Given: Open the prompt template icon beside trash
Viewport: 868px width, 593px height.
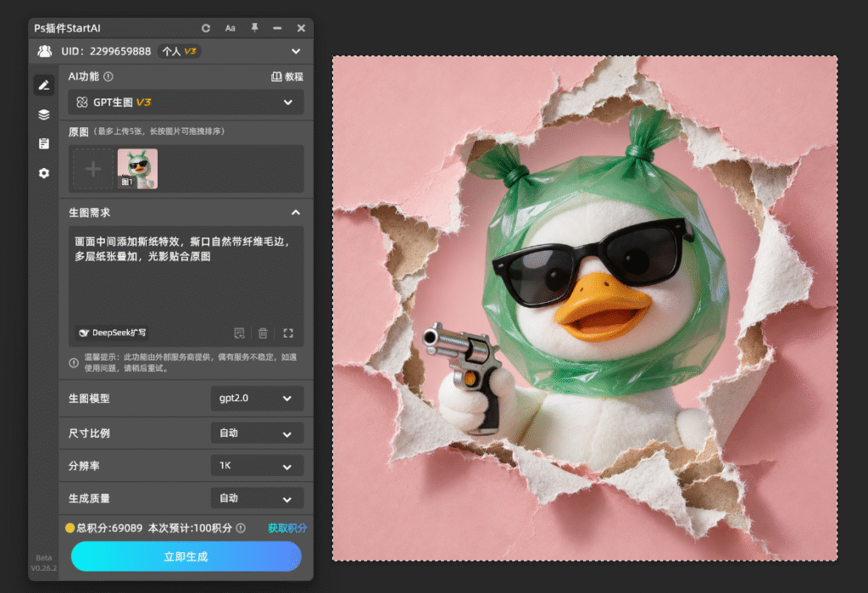Looking at the screenshot, I should coord(239,333).
